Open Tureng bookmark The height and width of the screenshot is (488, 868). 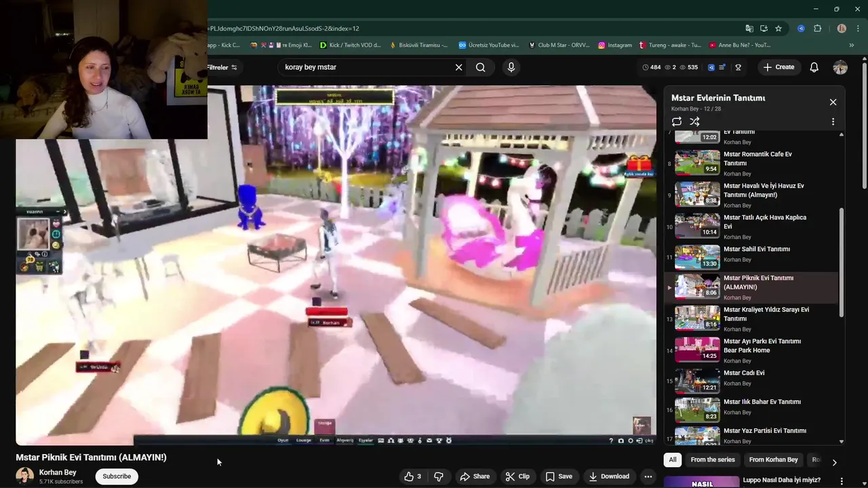point(670,45)
